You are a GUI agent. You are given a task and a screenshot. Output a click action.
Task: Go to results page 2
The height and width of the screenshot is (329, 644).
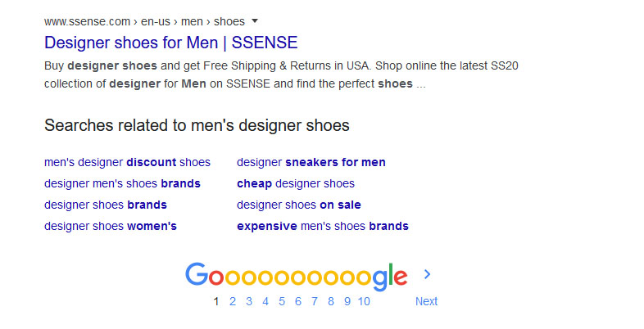click(233, 301)
